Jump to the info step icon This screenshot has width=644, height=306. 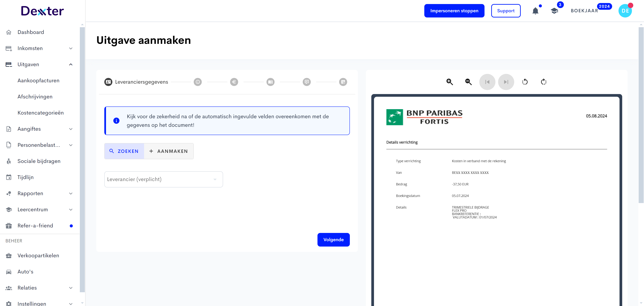198,82
